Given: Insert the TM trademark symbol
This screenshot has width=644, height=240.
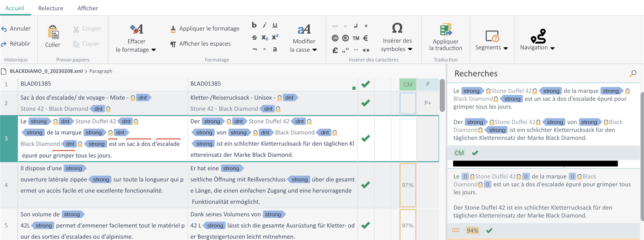Looking at the screenshot, I should tap(356, 38).
